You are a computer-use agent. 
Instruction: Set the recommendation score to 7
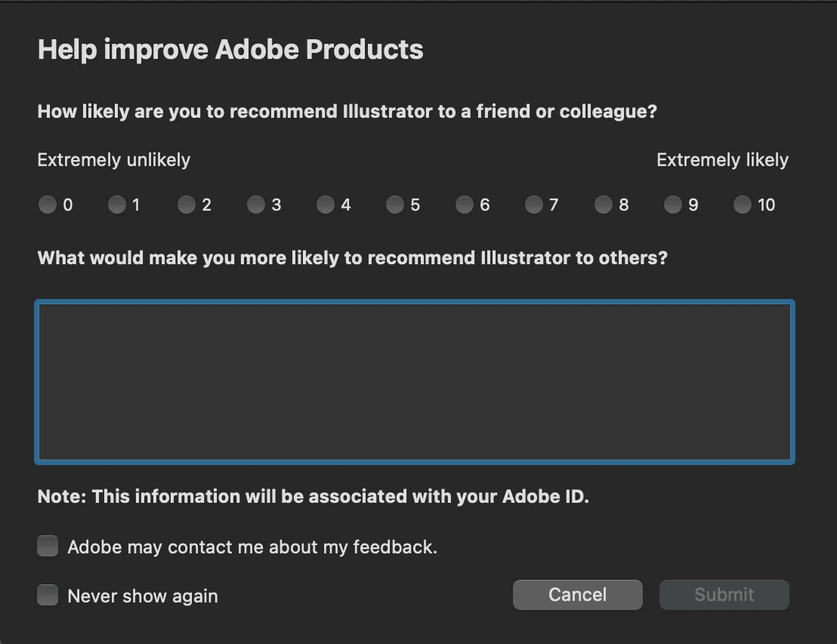tap(534, 205)
